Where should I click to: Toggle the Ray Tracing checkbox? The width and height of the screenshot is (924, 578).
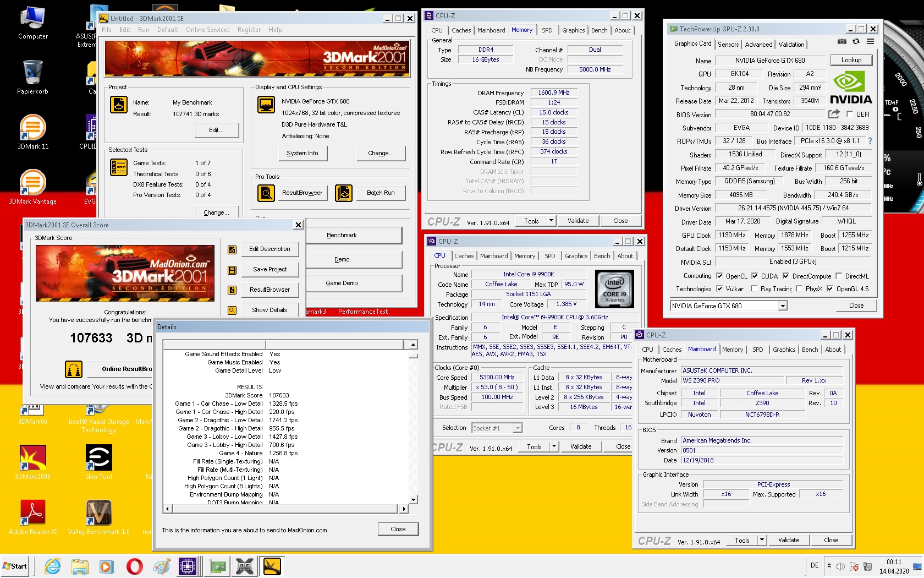754,288
